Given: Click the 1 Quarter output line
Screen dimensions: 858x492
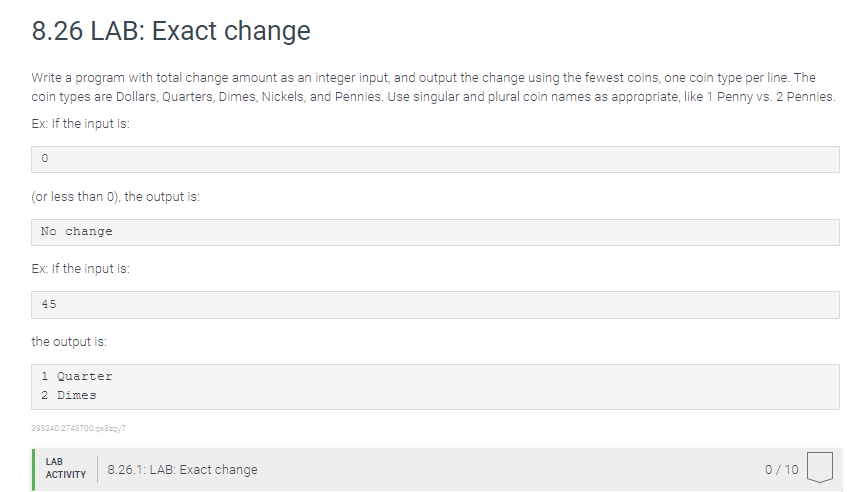Looking at the screenshot, I should pyautogui.click(x=77, y=377).
